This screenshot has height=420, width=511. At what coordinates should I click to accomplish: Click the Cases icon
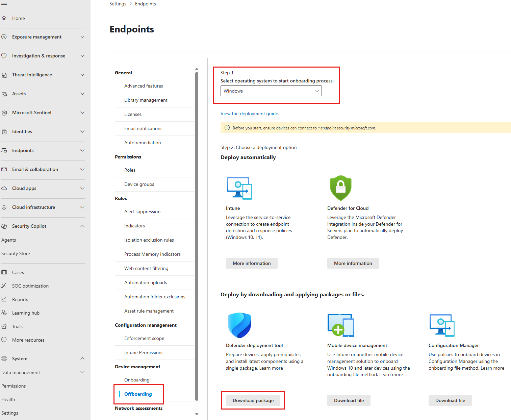pyautogui.click(x=4, y=272)
